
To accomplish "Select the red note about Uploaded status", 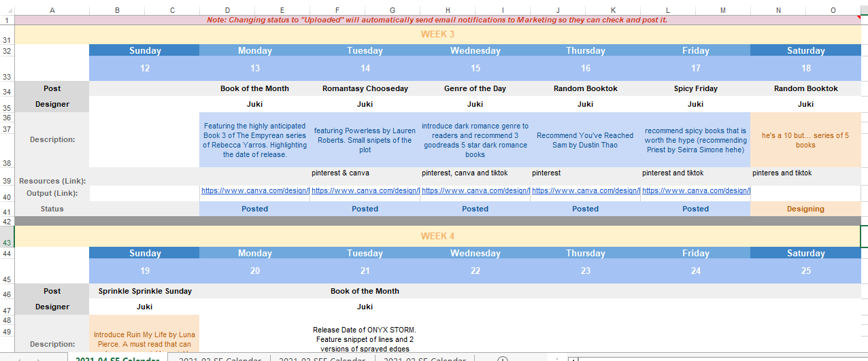I will pos(437,20).
